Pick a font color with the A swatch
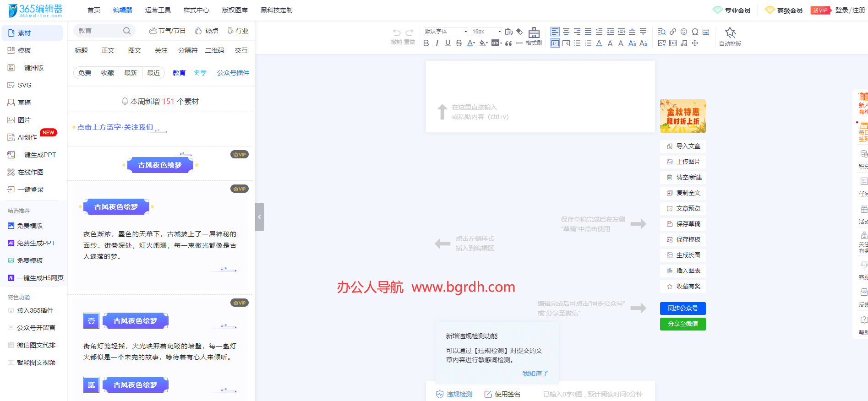The width and height of the screenshot is (868, 401). tap(471, 43)
